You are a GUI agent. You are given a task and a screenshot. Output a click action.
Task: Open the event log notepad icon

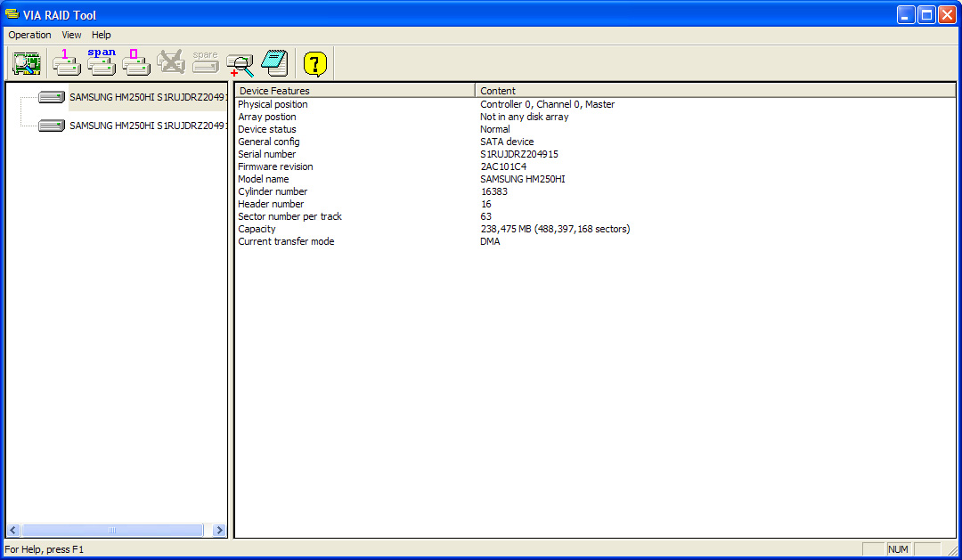coord(274,63)
